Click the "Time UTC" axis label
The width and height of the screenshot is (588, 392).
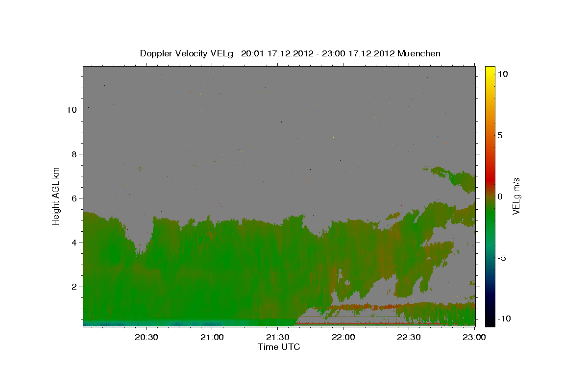click(279, 347)
